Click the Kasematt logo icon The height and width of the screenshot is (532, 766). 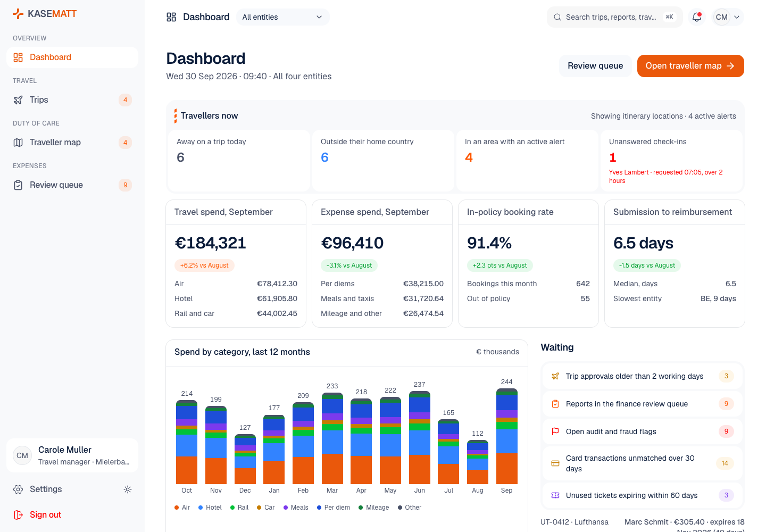(x=18, y=14)
